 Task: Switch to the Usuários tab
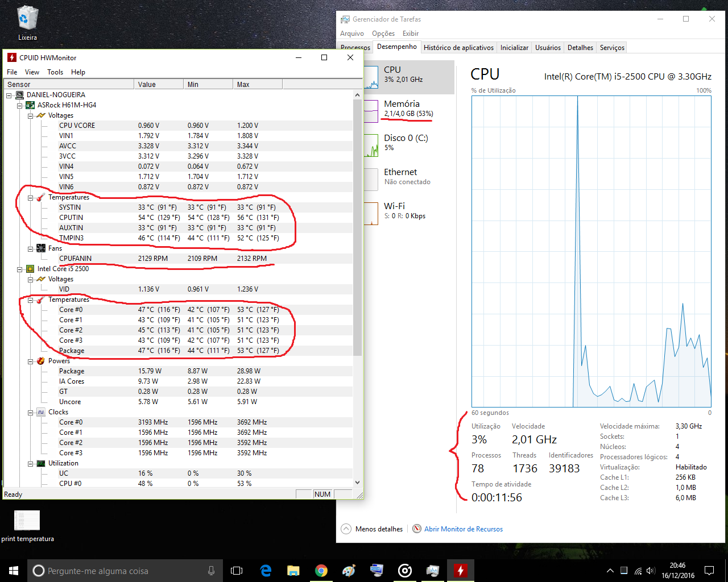pyautogui.click(x=548, y=48)
